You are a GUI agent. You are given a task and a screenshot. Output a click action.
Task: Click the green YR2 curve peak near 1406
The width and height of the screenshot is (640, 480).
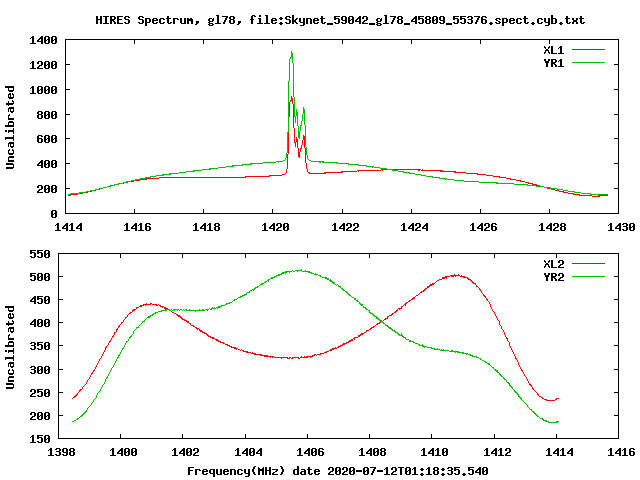point(301,270)
